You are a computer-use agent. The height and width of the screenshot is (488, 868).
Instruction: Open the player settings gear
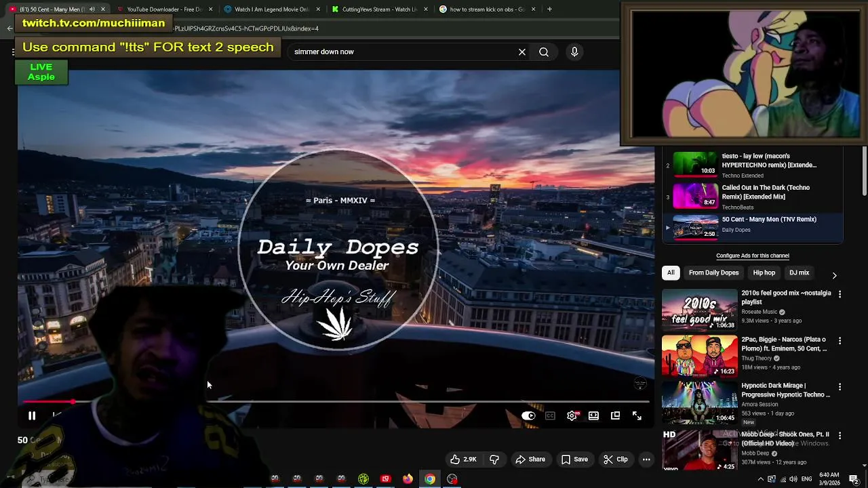pos(572,415)
